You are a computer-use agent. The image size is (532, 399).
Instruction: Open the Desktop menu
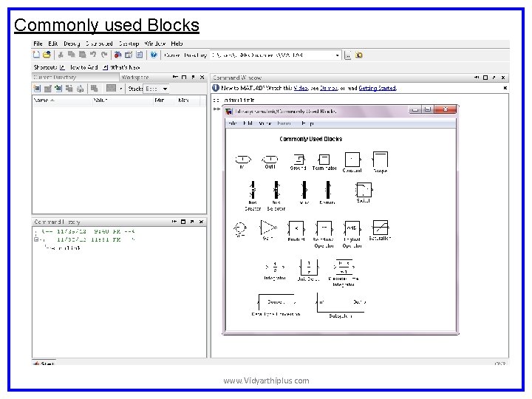[129, 44]
